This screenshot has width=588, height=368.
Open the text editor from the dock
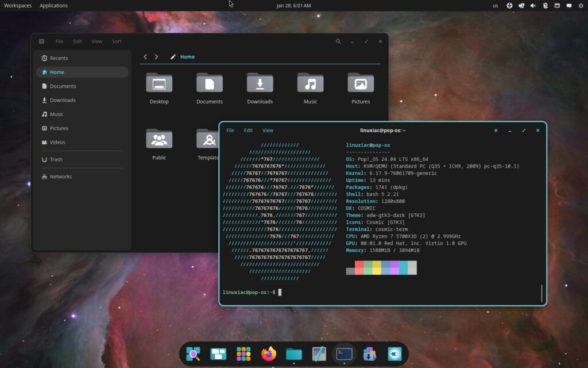pos(319,354)
